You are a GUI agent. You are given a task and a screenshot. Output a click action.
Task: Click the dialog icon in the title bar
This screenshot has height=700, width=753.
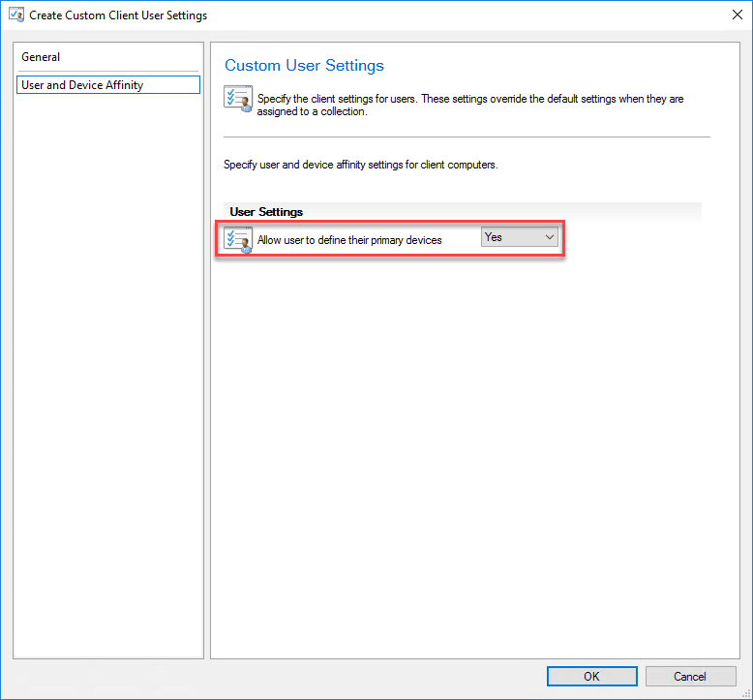click(15, 15)
